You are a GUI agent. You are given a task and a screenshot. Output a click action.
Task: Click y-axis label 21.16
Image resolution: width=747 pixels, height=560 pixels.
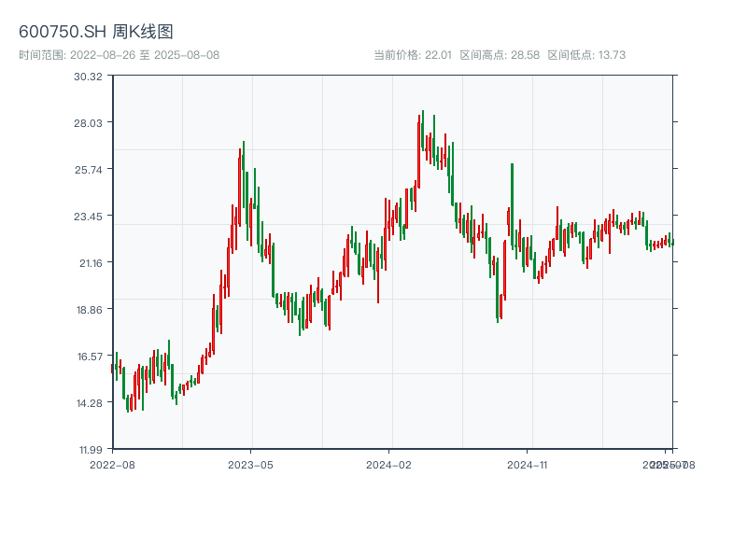91,263
